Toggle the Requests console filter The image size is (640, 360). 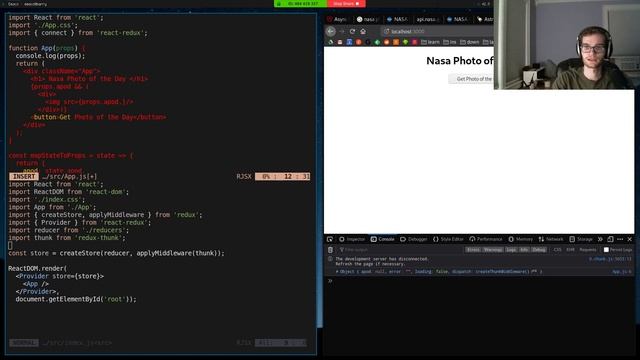tap(588, 250)
